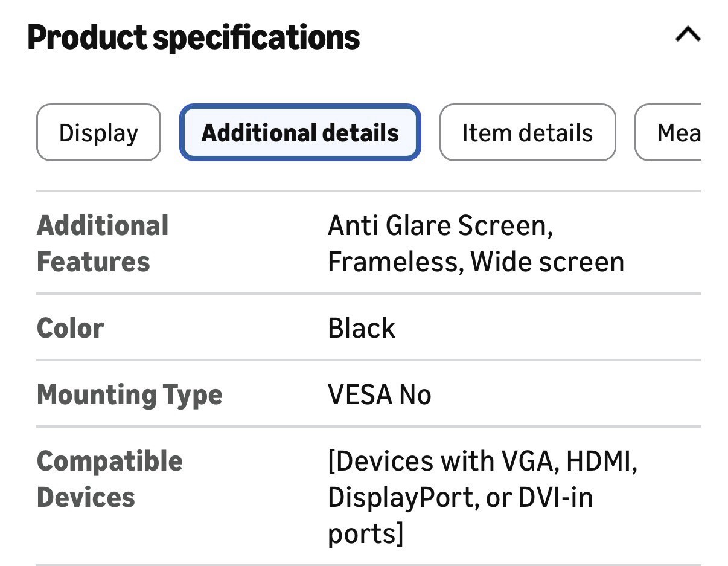
Task: Click the Additional Features row label
Action: [x=103, y=243]
